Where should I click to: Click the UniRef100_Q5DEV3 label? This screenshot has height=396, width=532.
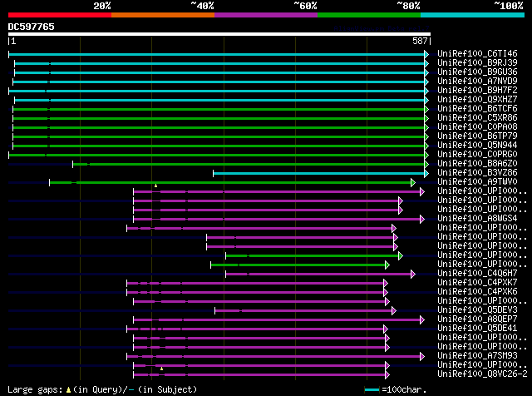tap(477, 310)
